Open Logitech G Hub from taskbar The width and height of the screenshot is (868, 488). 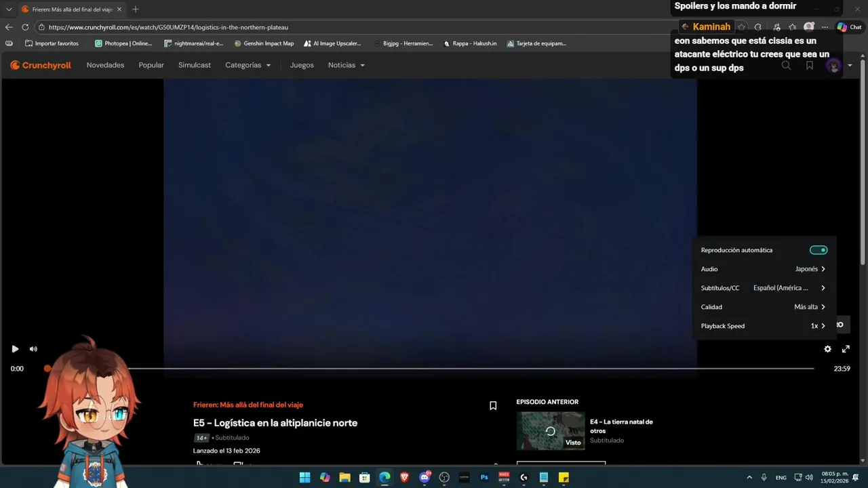click(x=524, y=477)
